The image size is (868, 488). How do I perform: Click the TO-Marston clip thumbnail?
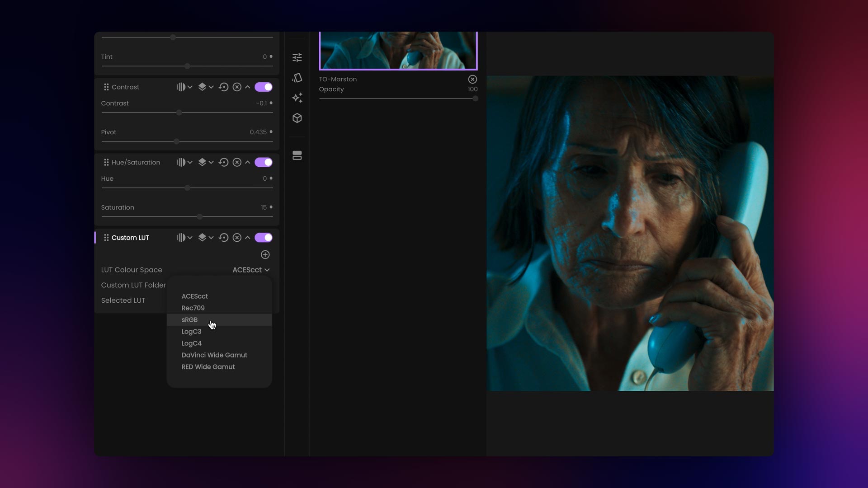coord(398,50)
